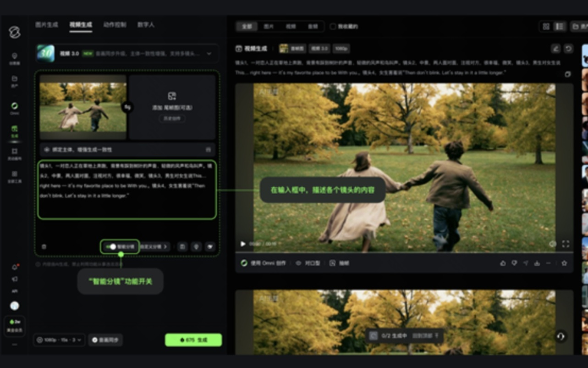The height and width of the screenshot is (368, 588).
Task: Open the notifications bell in sidebar
Action: pos(15,268)
